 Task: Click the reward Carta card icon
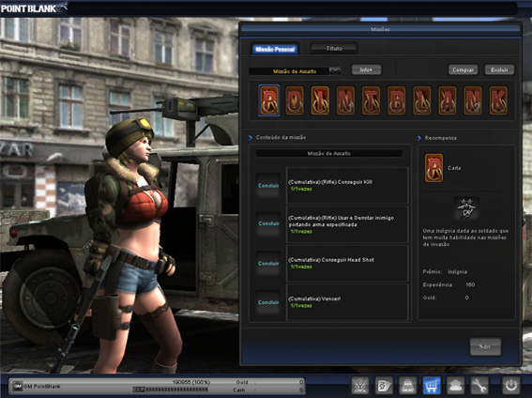(x=433, y=168)
